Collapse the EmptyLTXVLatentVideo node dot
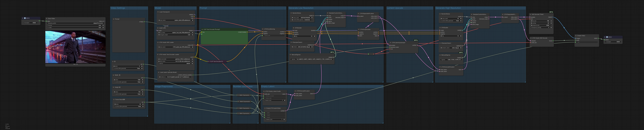 (265, 108)
